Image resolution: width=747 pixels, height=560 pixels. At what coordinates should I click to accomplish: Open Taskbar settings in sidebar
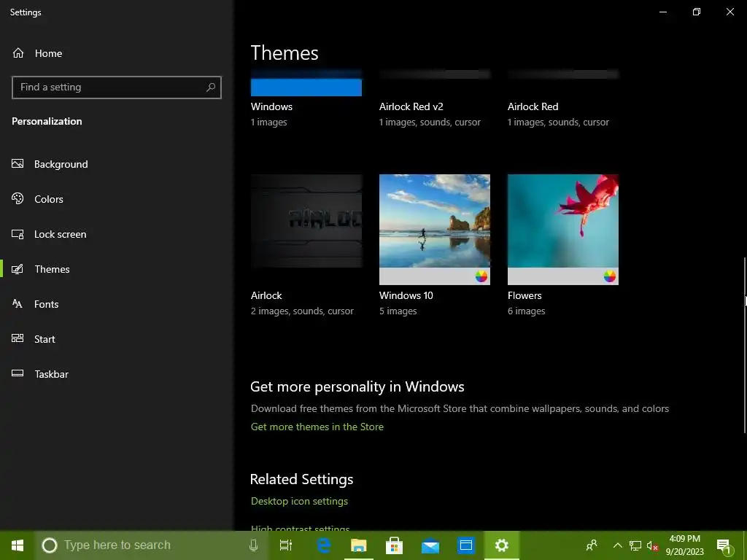(52, 374)
